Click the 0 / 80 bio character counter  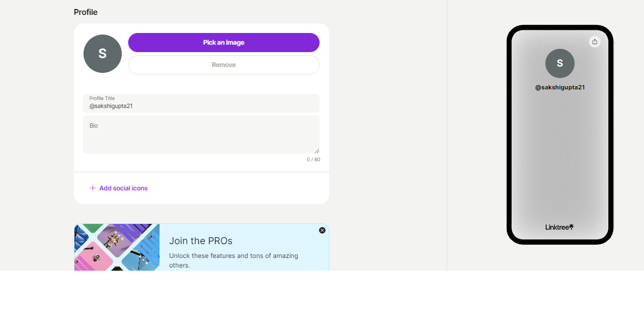[x=313, y=160]
